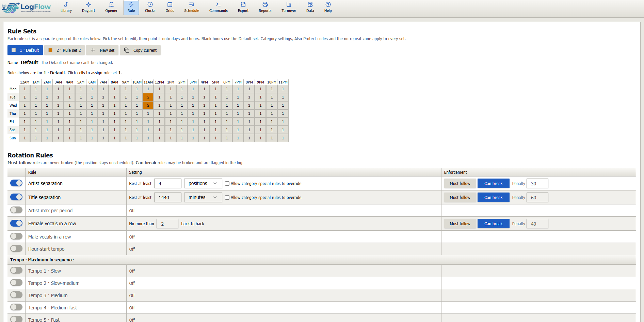Open the Reports section
Screen dimensions: 644x322
coord(265,7)
